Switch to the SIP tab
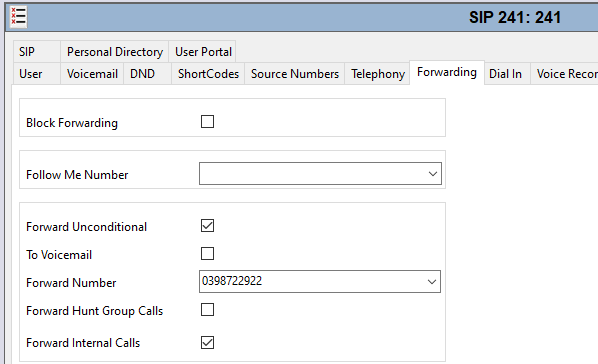 click(x=36, y=52)
